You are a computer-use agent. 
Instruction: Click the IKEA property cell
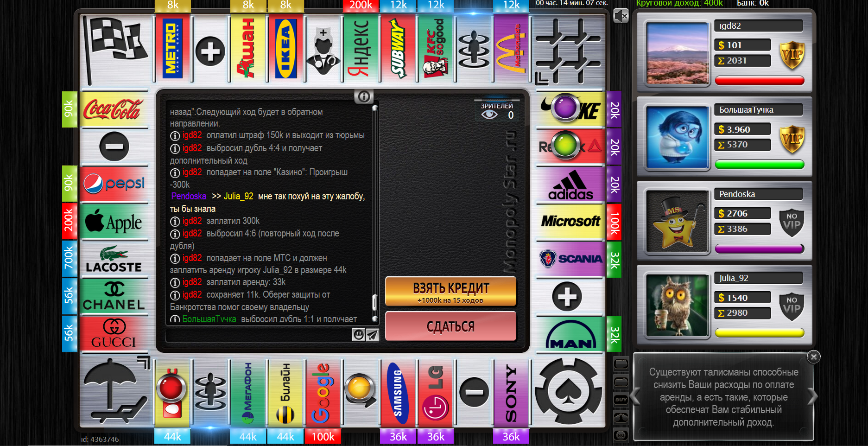286,48
